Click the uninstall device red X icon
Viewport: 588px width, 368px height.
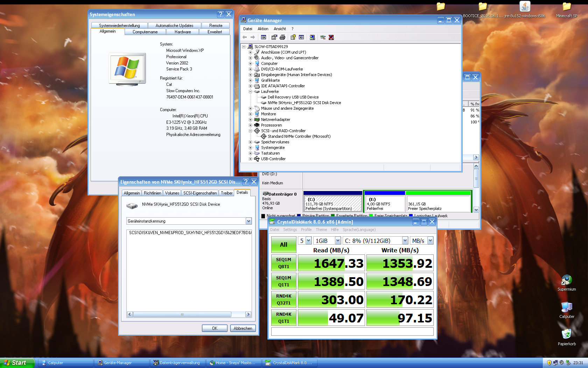tap(331, 37)
